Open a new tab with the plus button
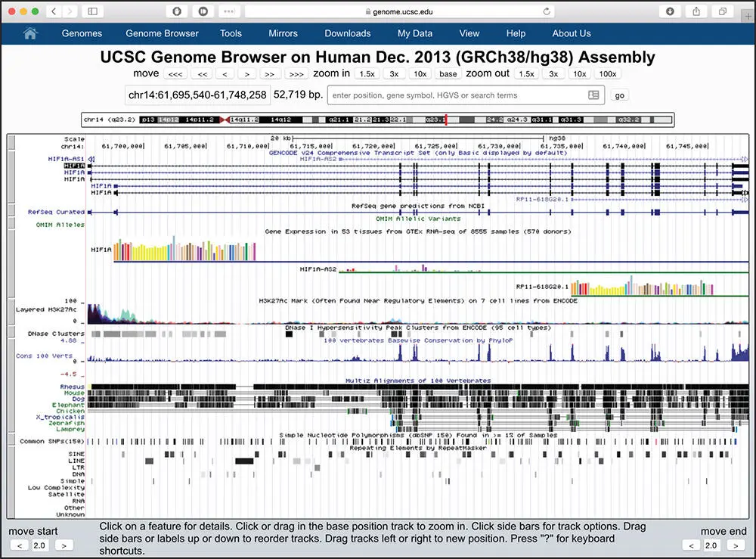Viewport: 756px width, 559px height. point(748,16)
